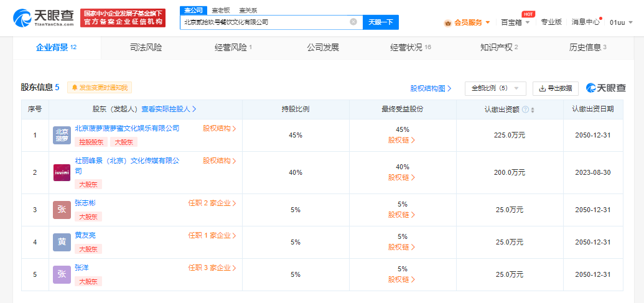Click the help icon next to 认缴出资额

(525, 110)
